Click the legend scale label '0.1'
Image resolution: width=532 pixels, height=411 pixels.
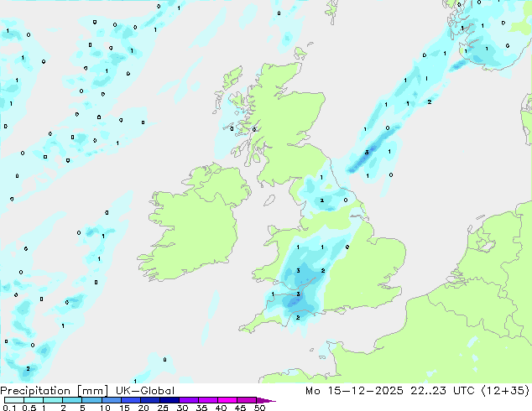coord(9,408)
